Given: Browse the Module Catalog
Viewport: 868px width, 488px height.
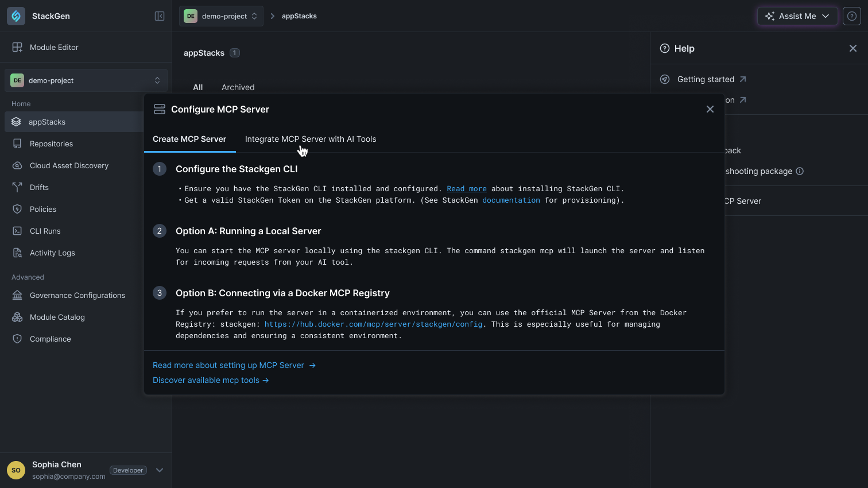Looking at the screenshot, I should [57, 317].
